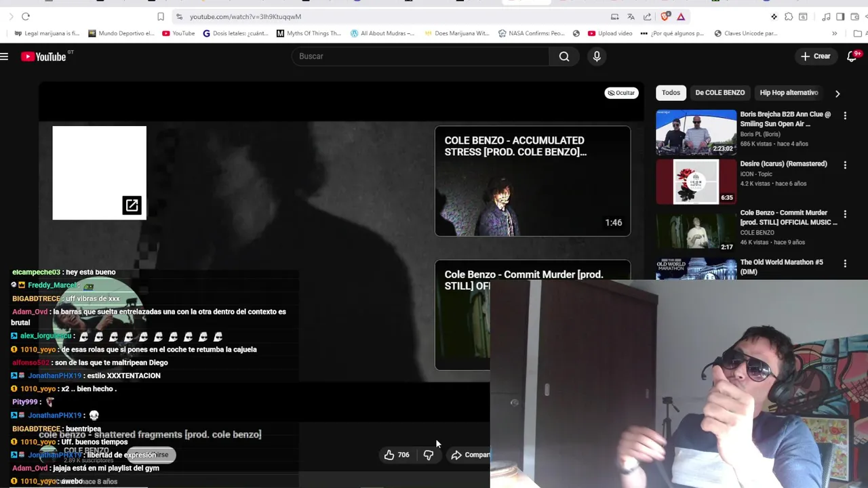Open sidebar 'Cole Benzo - Commit Murder' thumbnail
The width and height of the screenshot is (868, 488).
[x=696, y=230]
